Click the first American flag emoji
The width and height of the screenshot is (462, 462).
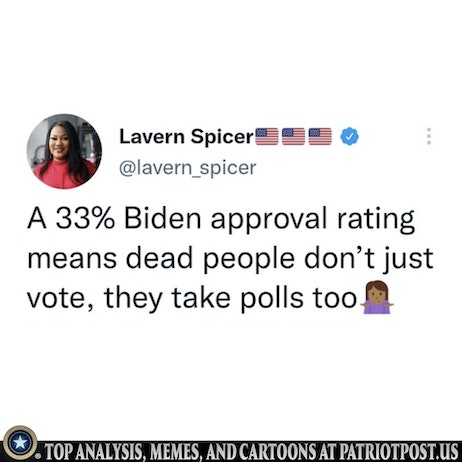[267, 136]
